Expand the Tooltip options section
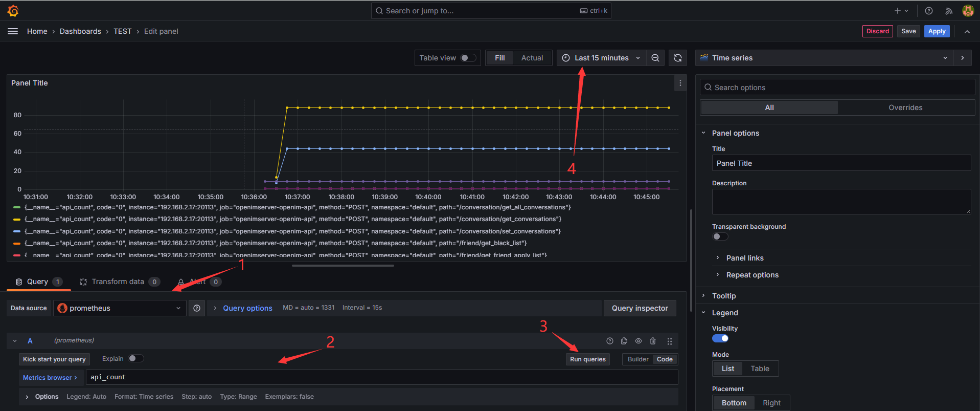 click(724, 296)
